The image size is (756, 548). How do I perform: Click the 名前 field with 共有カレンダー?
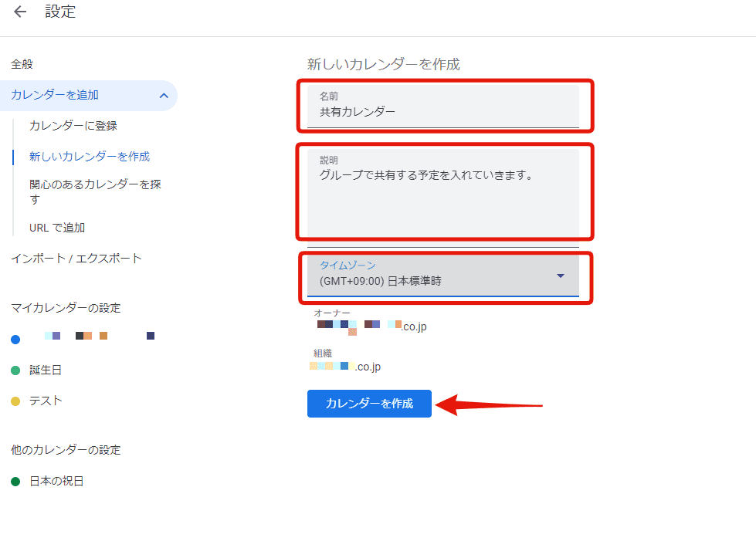(x=443, y=107)
